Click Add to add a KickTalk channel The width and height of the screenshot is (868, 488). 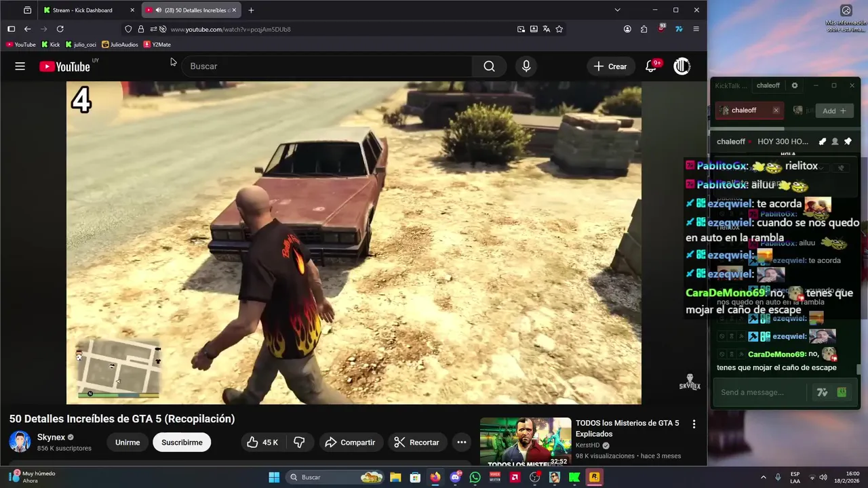click(834, 111)
